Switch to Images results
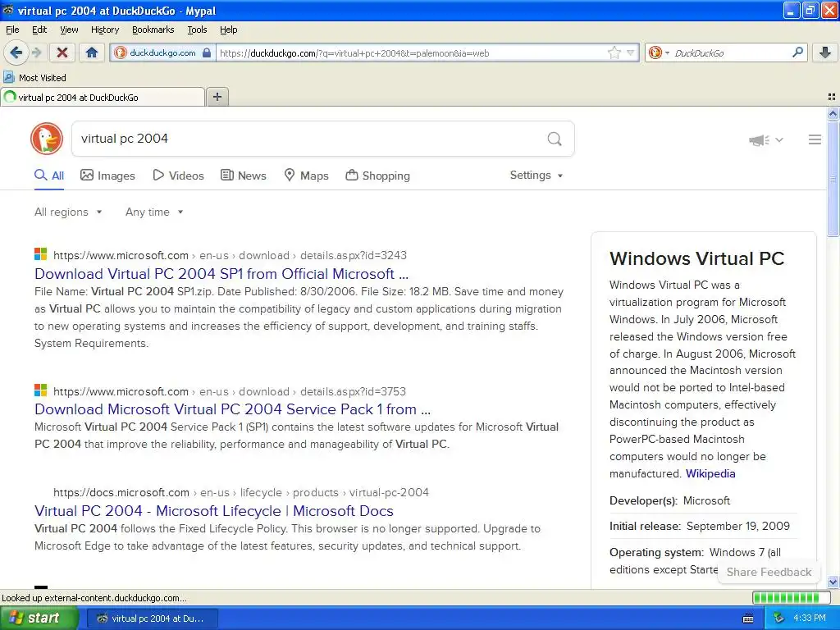Viewport: 840px width, 630px height. [x=107, y=176]
